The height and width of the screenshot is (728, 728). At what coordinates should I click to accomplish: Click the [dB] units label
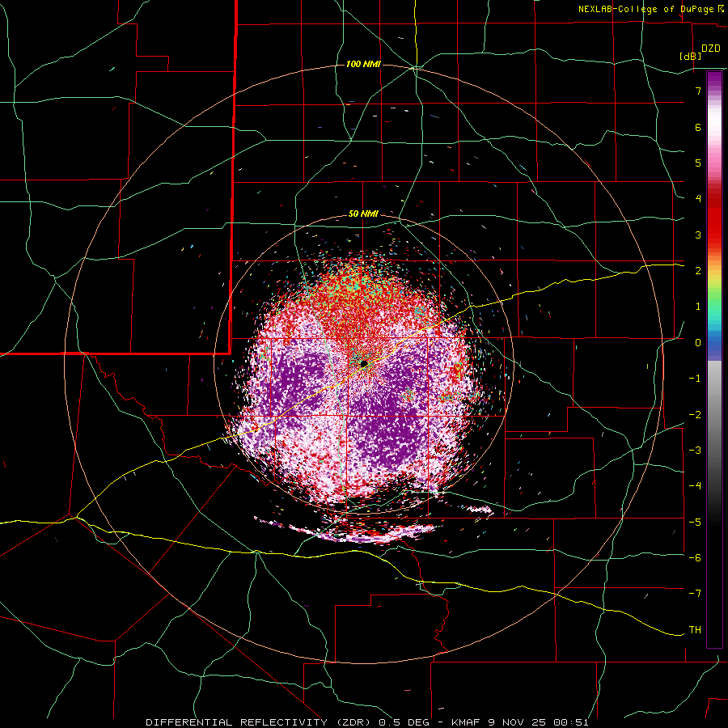coord(691,56)
